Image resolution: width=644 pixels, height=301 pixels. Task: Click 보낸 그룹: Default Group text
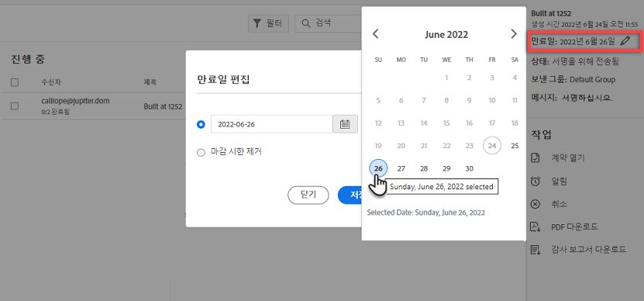tap(573, 79)
